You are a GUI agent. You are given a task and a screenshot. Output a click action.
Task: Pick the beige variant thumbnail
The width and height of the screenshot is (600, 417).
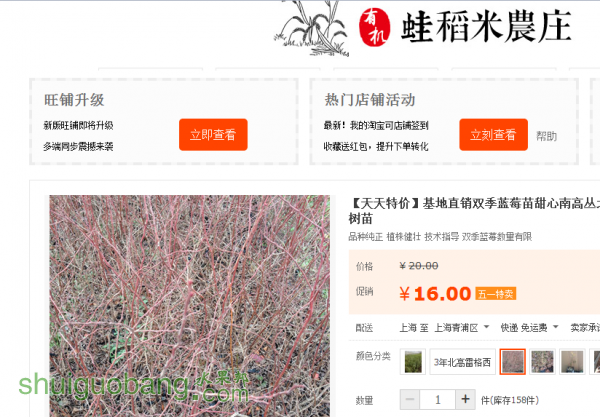point(572,362)
